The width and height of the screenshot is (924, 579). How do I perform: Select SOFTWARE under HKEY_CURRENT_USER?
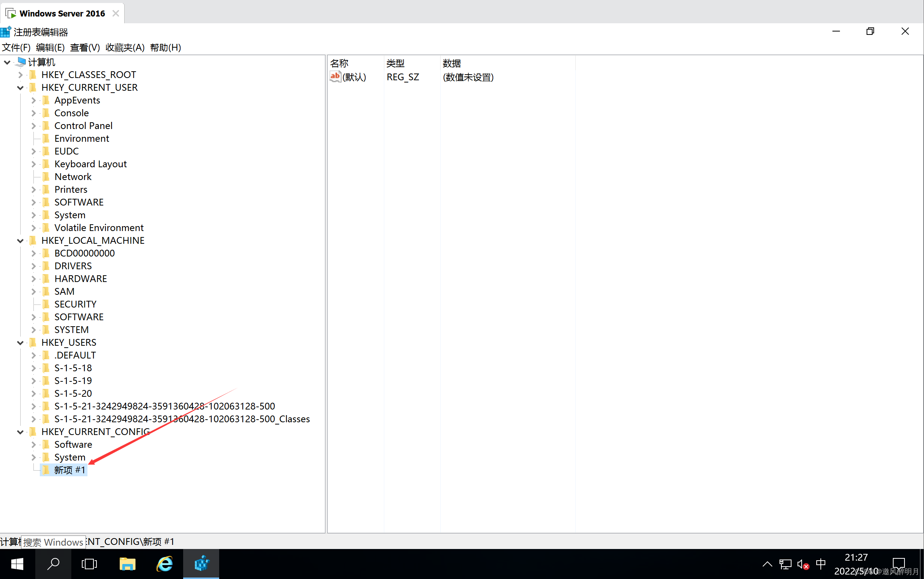click(79, 202)
